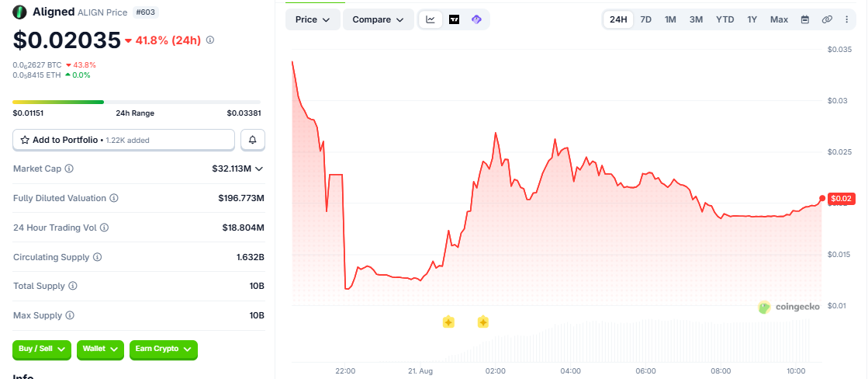Open the Buy / Sell dropdown
Viewport: 868px width, 379px height.
(x=42, y=349)
